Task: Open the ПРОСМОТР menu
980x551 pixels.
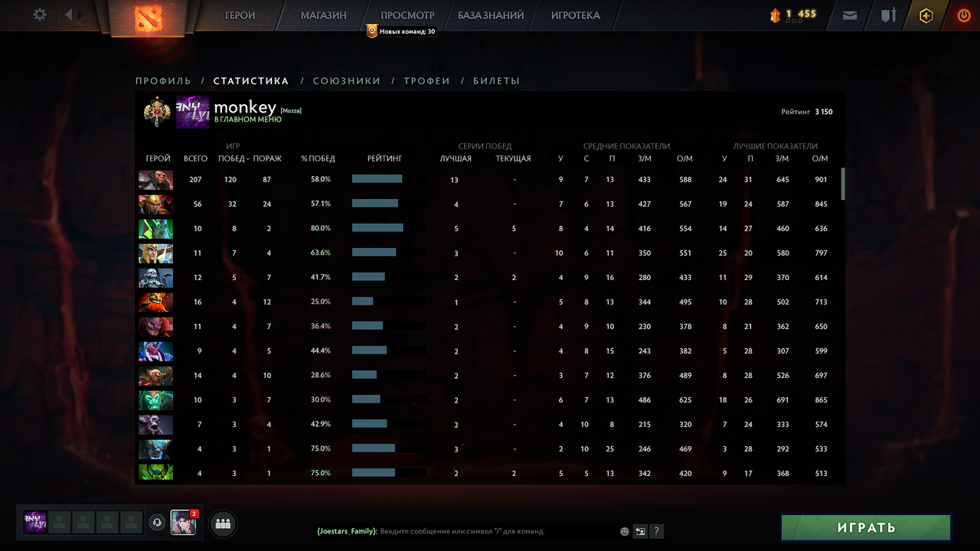Action: 407,15
